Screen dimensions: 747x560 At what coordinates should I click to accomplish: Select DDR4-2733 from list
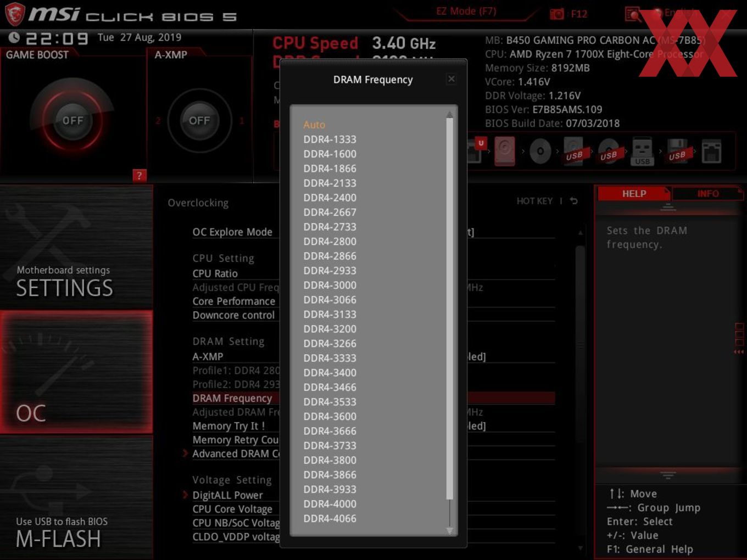(330, 227)
